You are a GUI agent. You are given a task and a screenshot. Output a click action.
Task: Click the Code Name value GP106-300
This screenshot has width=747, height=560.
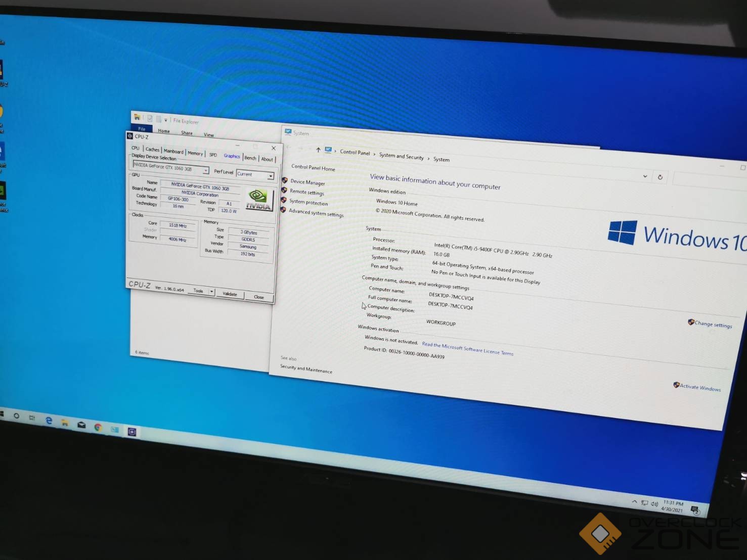(178, 199)
